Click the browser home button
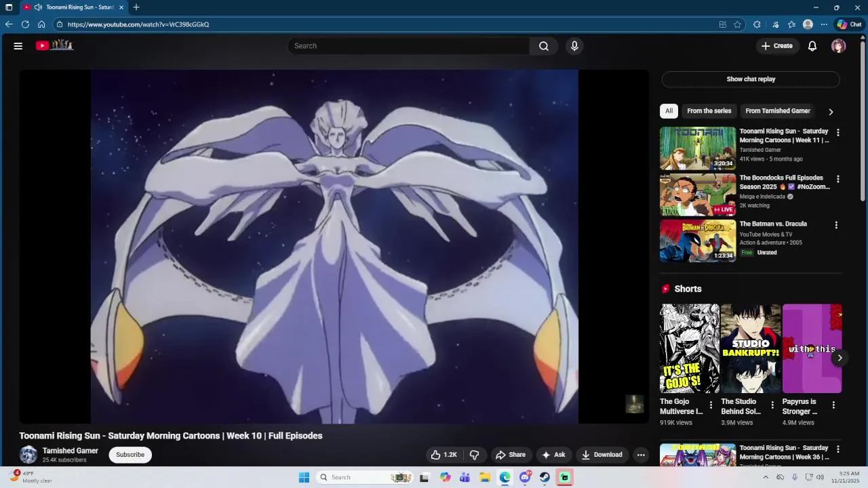This screenshot has width=868, height=488. (x=41, y=24)
